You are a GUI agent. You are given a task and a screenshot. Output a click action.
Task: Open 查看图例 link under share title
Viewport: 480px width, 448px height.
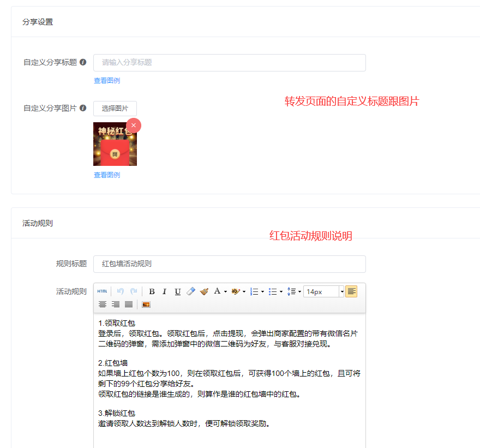tap(107, 81)
